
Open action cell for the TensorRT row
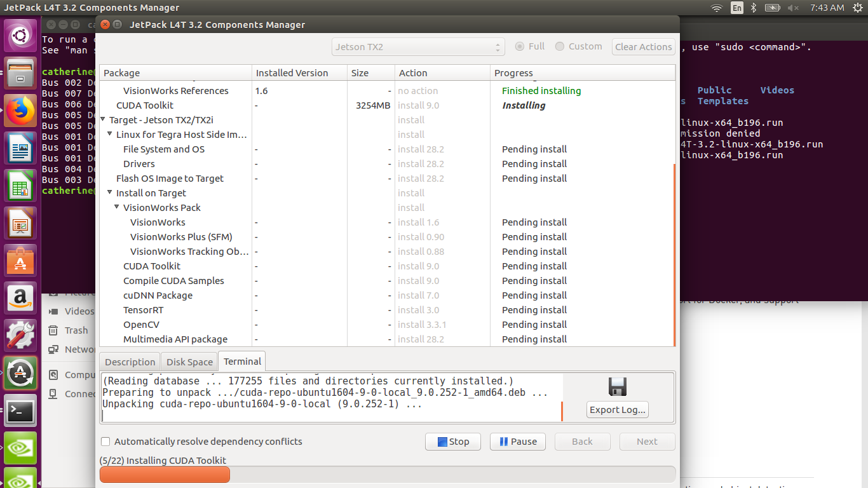[442, 310]
